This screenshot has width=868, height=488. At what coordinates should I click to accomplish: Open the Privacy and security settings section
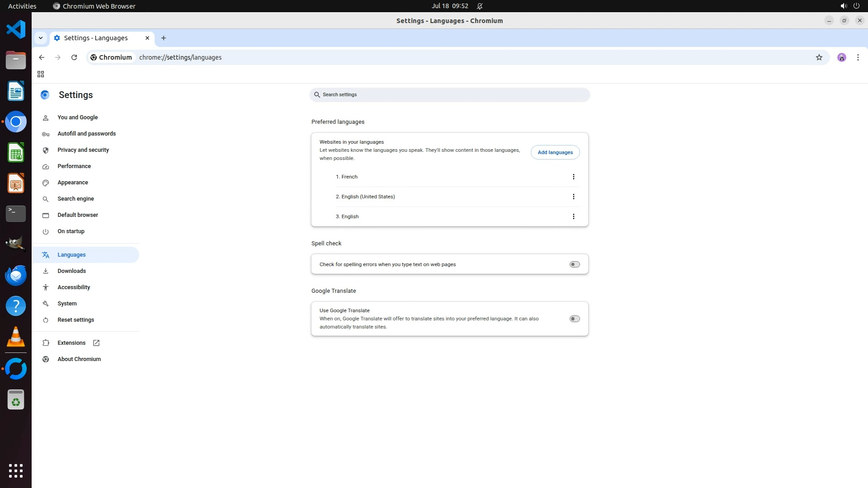click(83, 150)
